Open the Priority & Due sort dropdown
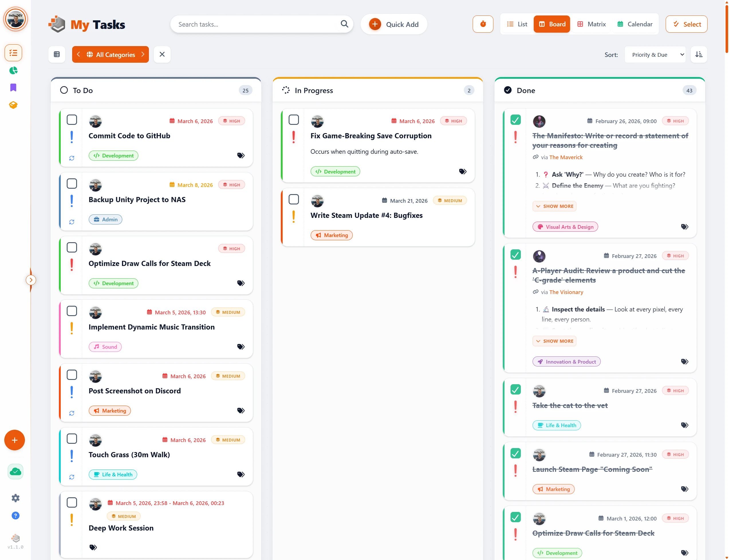The height and width of the screenshot is (560, 729). (x=655, y=54)
